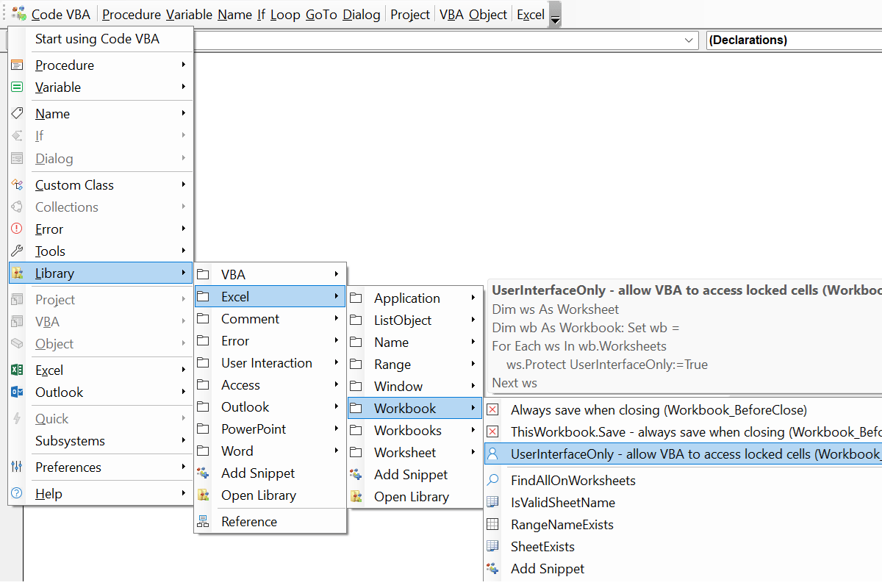Click the Add Snippet icon in Library submenu

click(204, 473)
